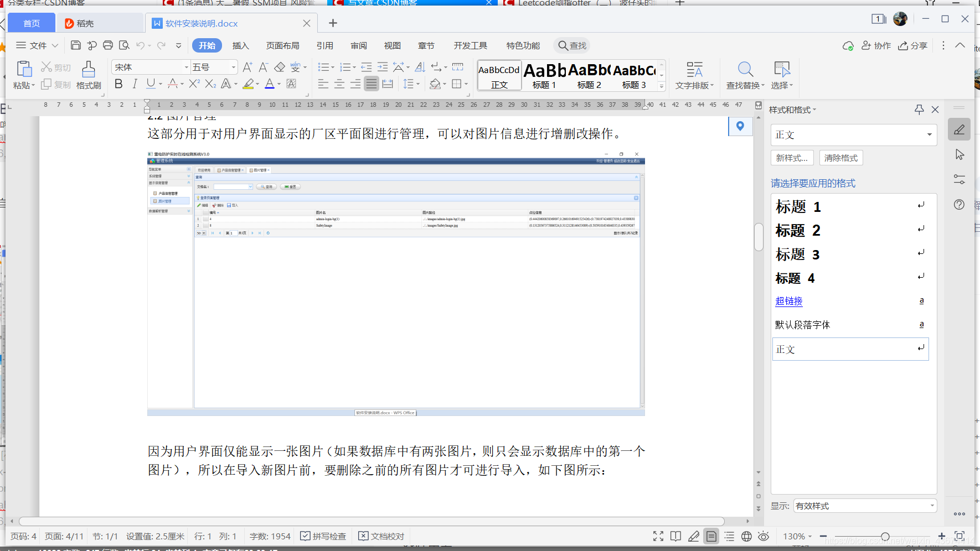Align paragraph text to the left
Viewport: 980px width, 551px height.
click(323, 84)
